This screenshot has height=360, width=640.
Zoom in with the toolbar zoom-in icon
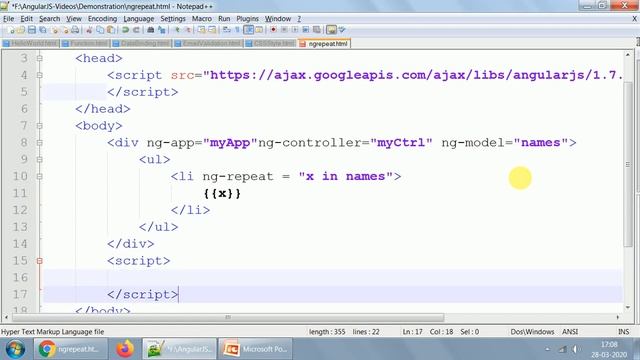(177, 30)
